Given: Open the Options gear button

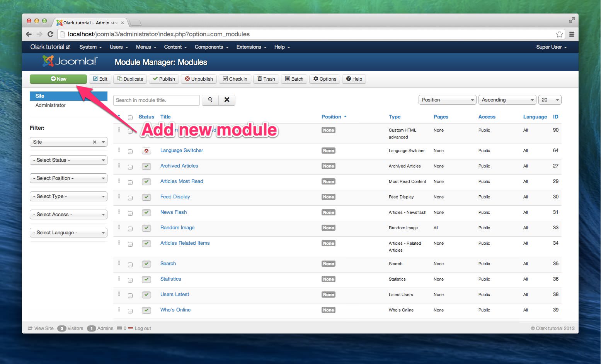Looking at the screenshot, I should 325,79.
